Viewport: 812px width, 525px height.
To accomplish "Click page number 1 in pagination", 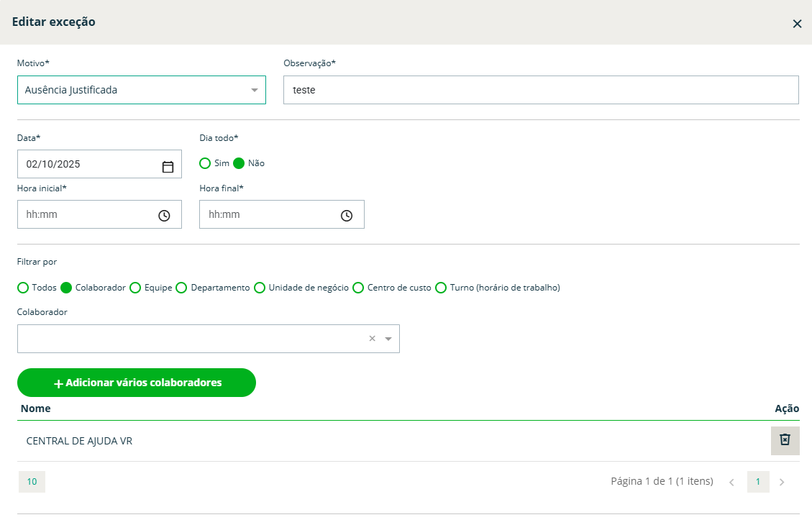I will [x=757, y=482].
